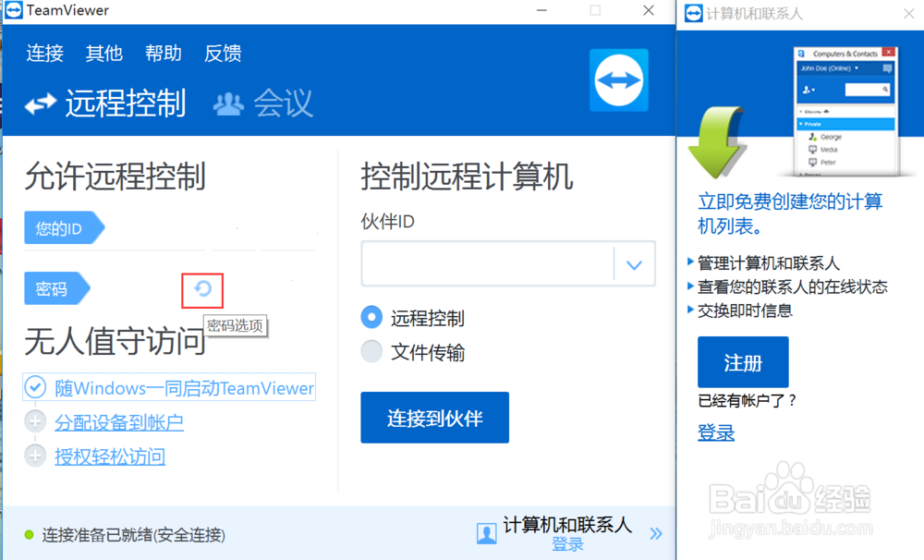Open the 反馈 menu
This screenshot has width=924, height=560.
(x=223, y=54)
